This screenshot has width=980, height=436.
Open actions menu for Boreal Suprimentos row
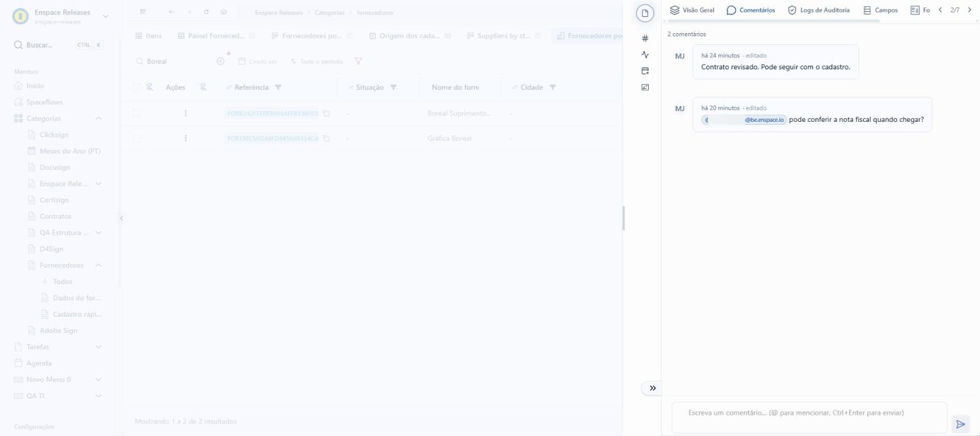pyautogui.click(x=186, y=113)
